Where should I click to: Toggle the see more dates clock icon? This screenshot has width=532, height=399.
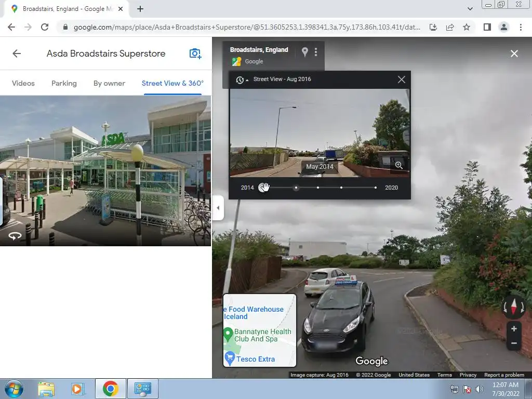[242, 79]
